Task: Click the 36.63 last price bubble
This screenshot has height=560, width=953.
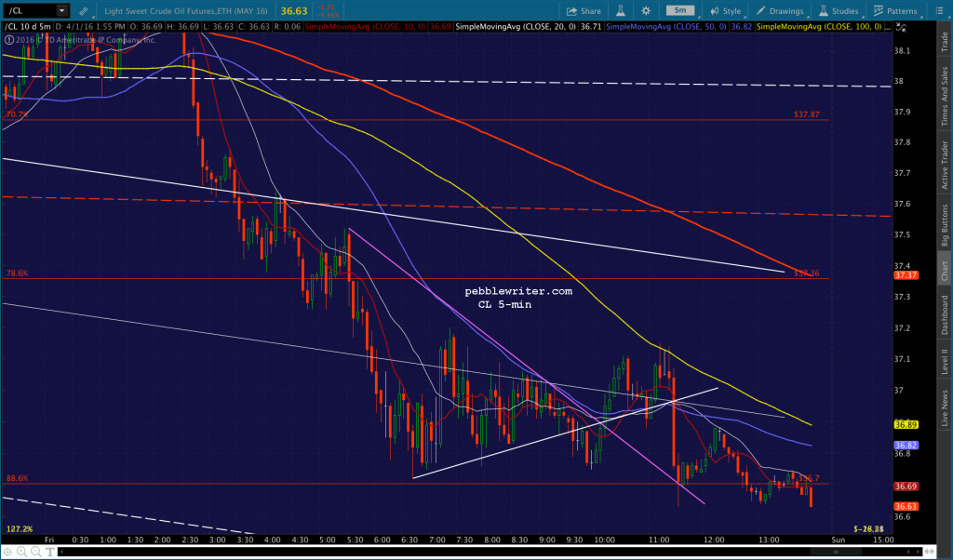Action: (x=906, y=507)
